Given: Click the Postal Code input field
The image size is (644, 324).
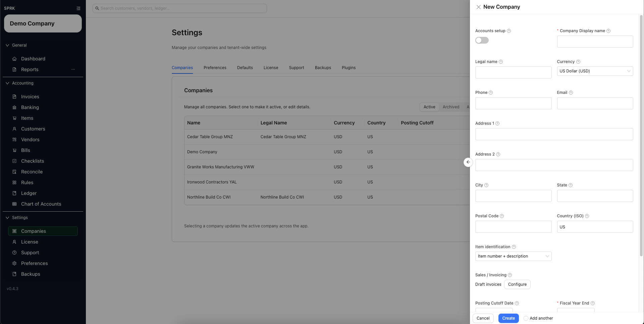Looking at the screenshot, I should pos(513,227).
